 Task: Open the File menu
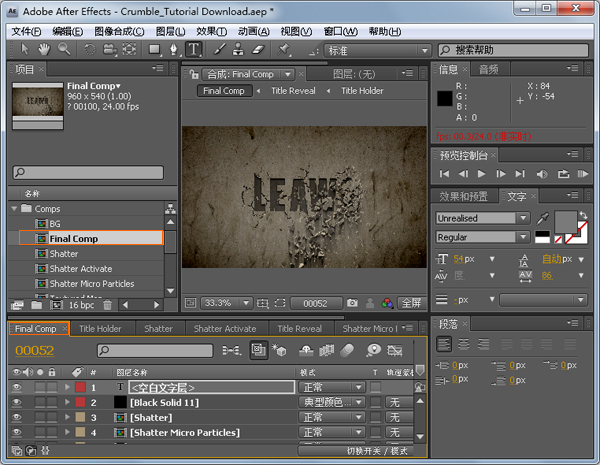tap(26, 31)
